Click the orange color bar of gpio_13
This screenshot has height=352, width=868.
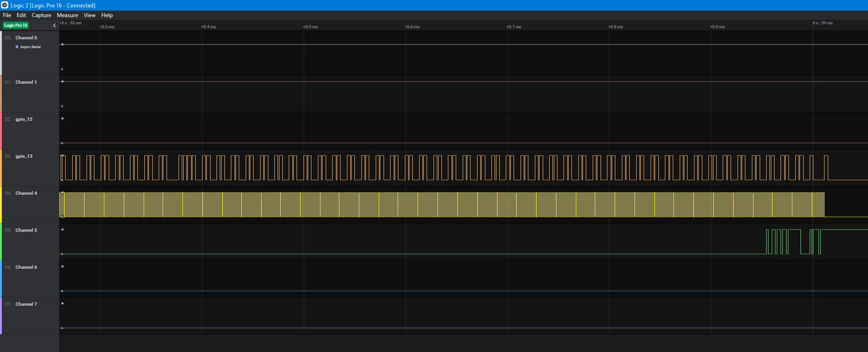pos(1,167)
